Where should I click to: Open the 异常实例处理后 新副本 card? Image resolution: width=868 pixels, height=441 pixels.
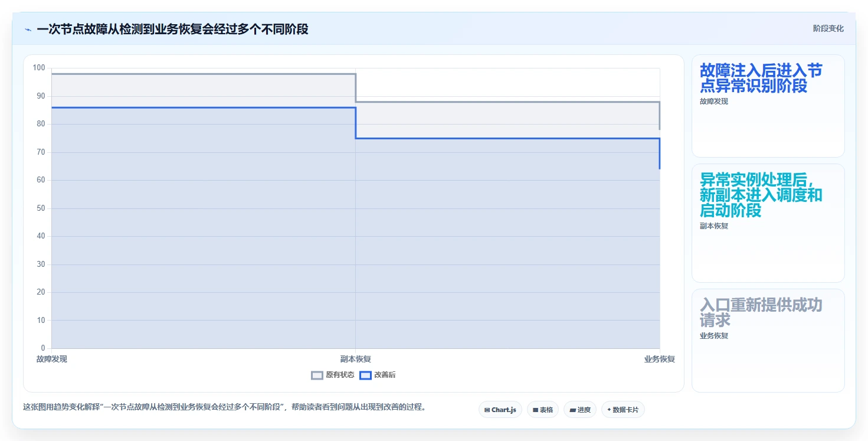point(768,223)
